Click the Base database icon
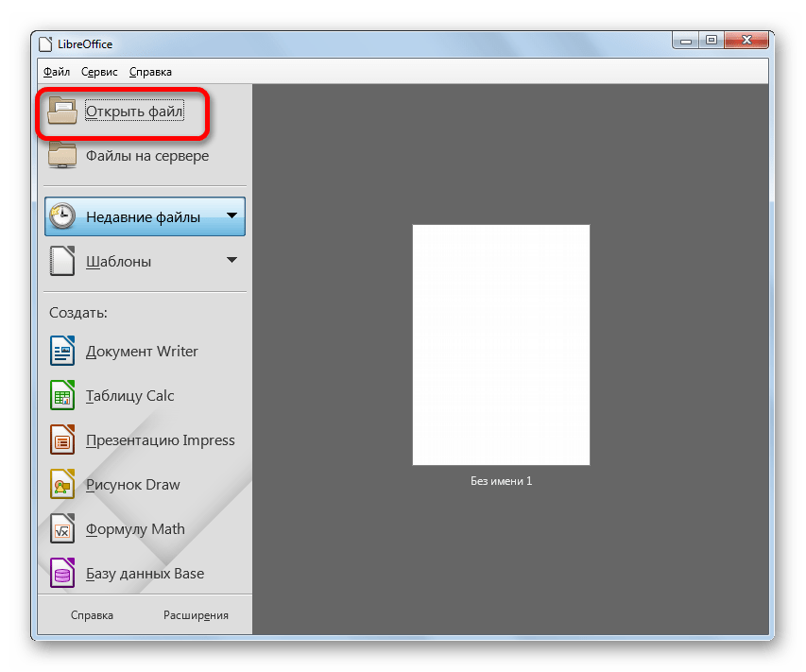 [62, 574]
